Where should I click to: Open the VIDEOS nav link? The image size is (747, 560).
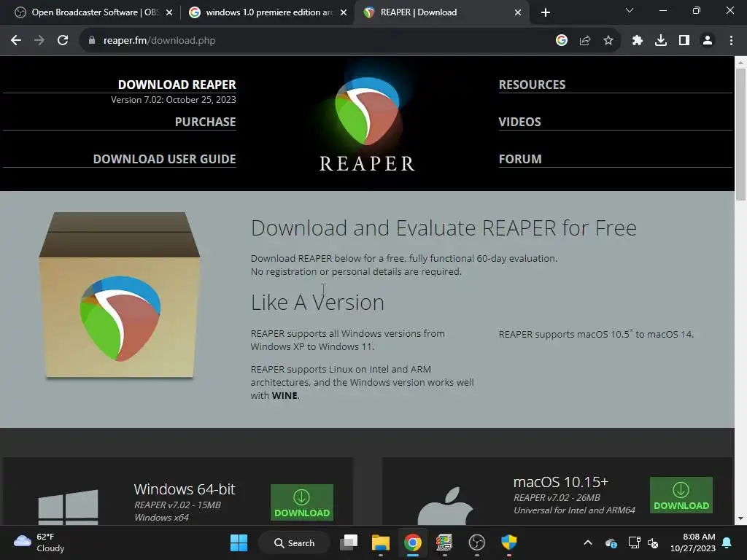(x=519, y=122)
